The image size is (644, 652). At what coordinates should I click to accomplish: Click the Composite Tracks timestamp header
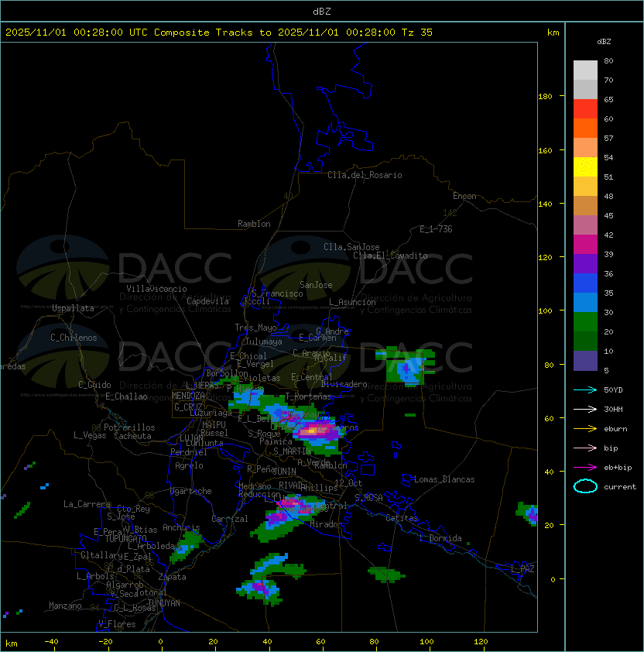[219, 33]
